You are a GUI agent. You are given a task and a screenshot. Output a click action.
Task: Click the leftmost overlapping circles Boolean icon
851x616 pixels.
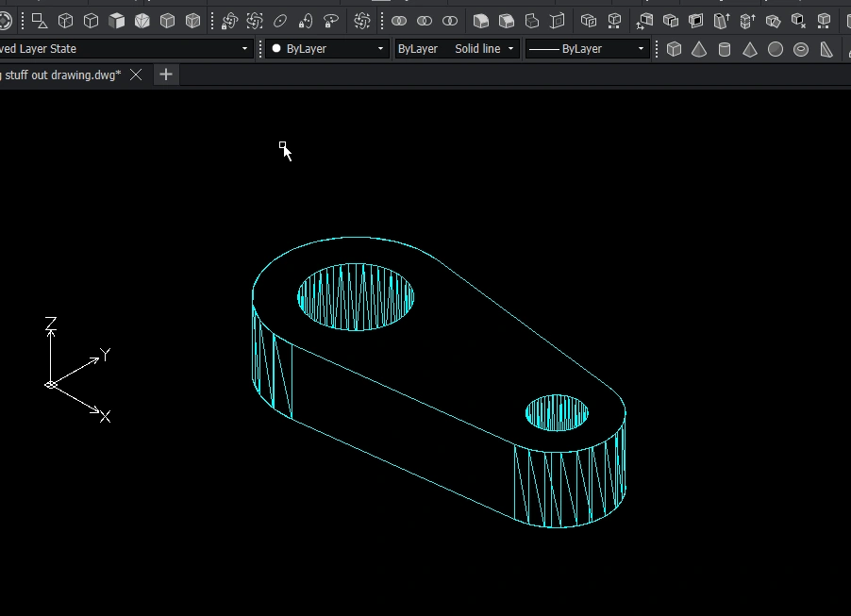coord(399,20)
